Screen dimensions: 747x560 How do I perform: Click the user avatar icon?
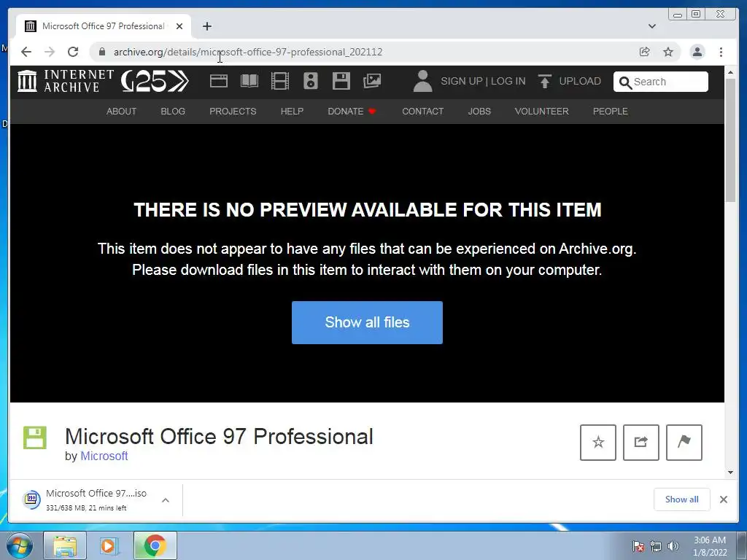click(x=422, y=81)
